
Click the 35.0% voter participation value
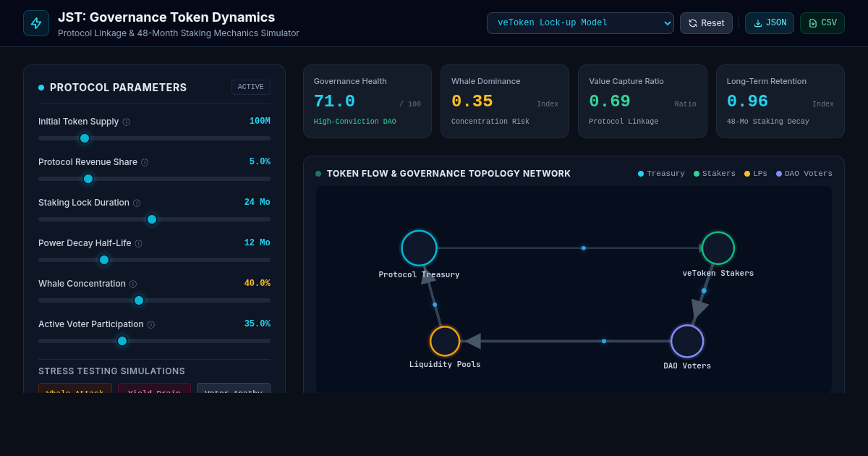coord(257,324)
